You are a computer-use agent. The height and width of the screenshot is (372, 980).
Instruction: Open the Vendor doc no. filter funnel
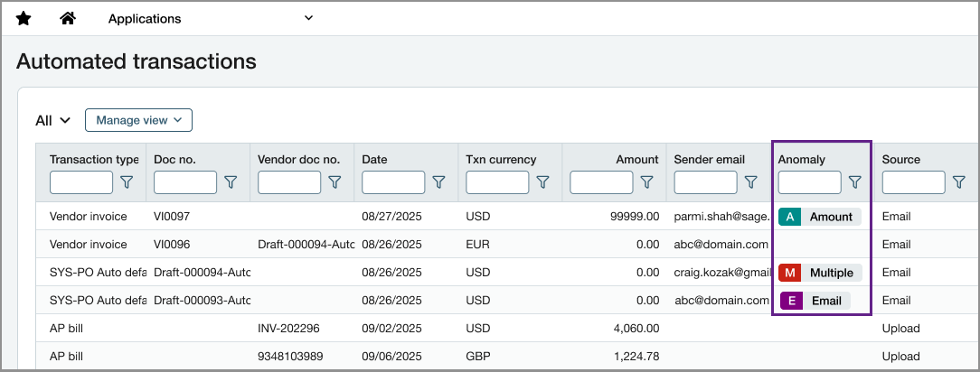[335, 182]
